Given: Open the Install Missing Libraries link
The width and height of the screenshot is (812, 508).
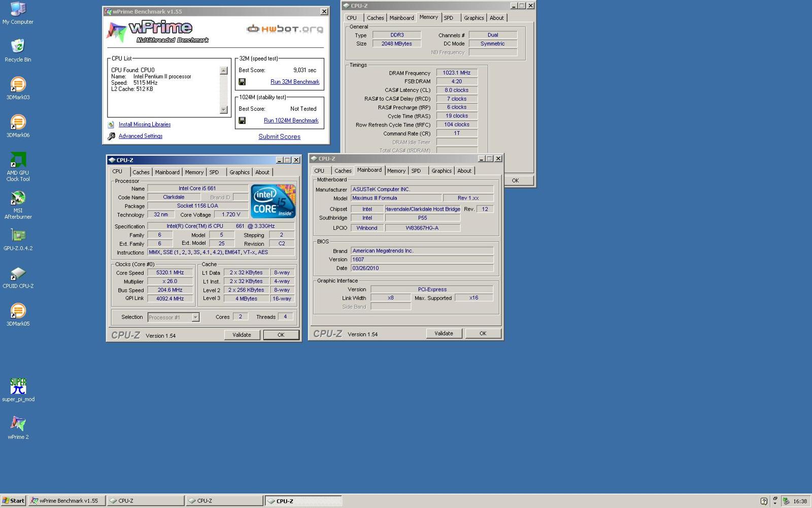Looking at the screenshot, I should (145, 124).
